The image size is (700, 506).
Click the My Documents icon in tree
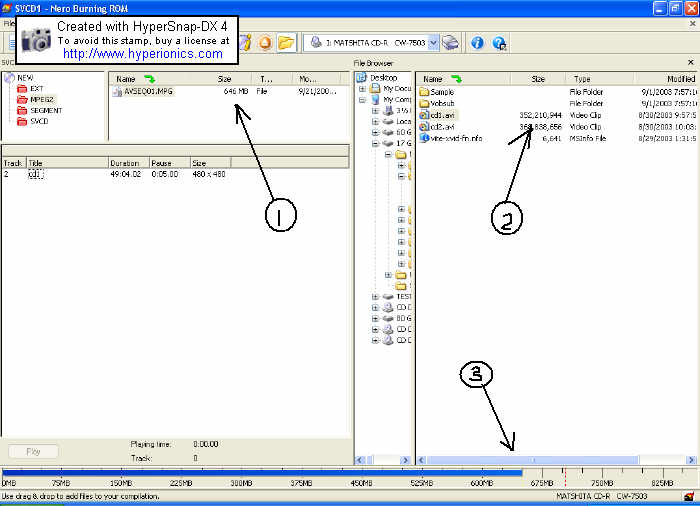pyautogui.click(x=375, y=88)
